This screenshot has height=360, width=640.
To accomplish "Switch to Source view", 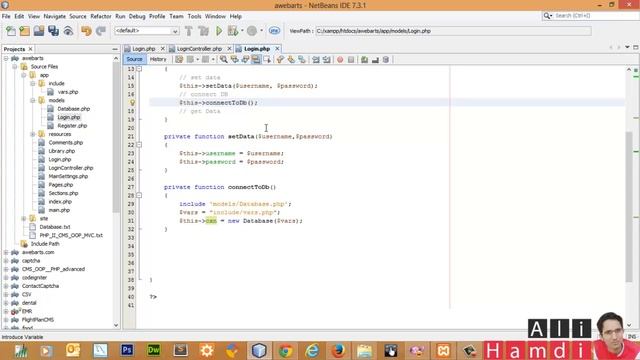I will (x=134, y=60).
